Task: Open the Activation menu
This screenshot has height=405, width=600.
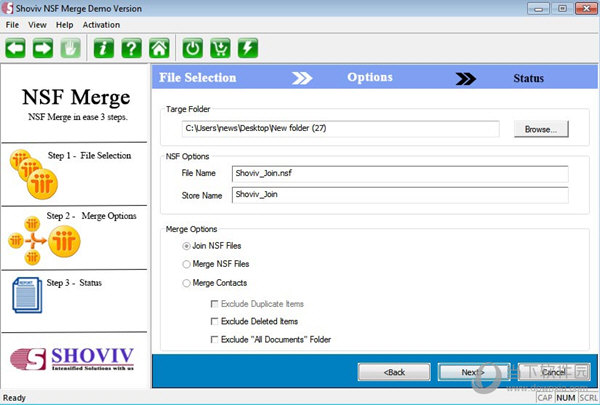Action: coord(101,25)
